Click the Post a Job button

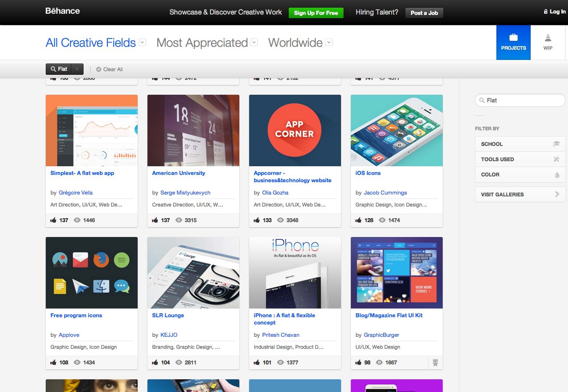[x=424, y=13]
